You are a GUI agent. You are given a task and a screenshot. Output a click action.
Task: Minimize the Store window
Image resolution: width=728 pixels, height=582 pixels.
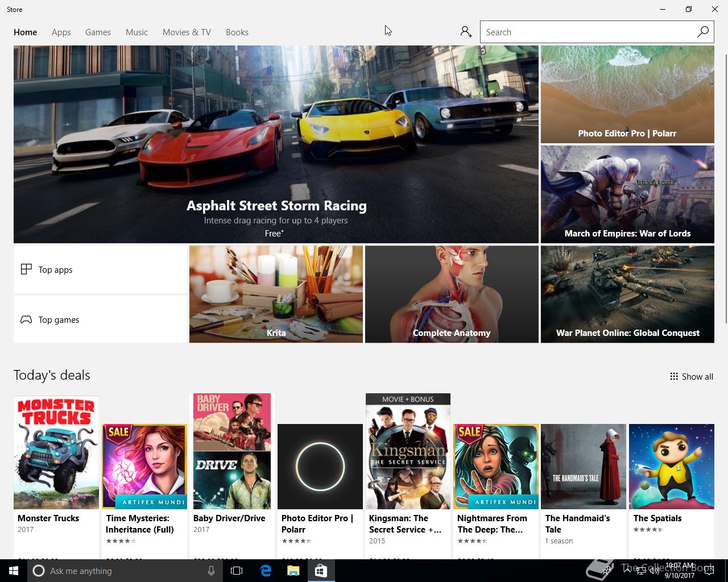click(663, 9)
